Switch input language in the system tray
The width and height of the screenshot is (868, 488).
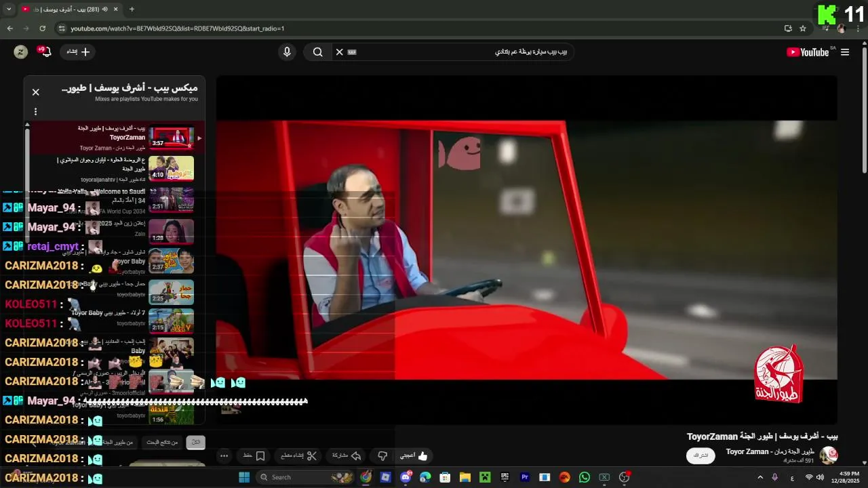point(792,477)
